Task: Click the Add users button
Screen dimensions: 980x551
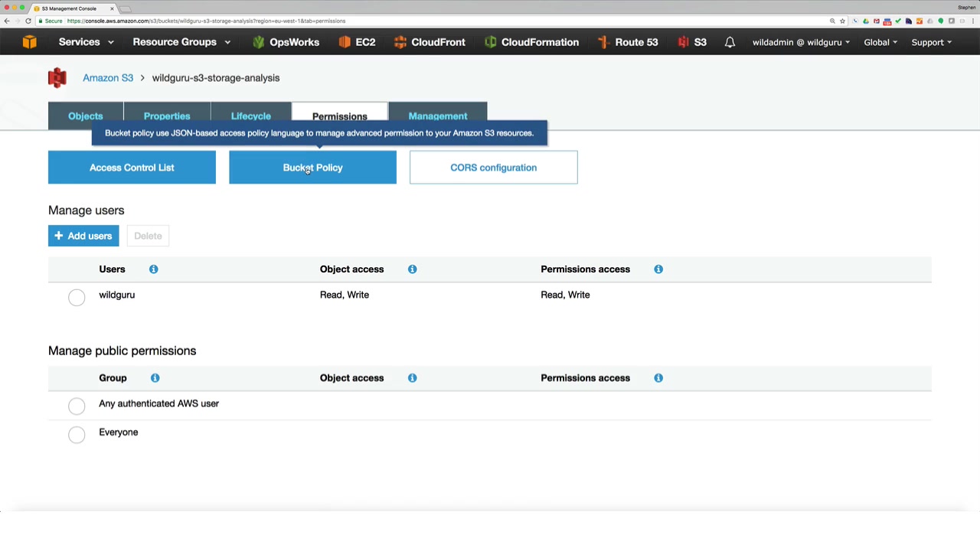Action: coord(83,236)
